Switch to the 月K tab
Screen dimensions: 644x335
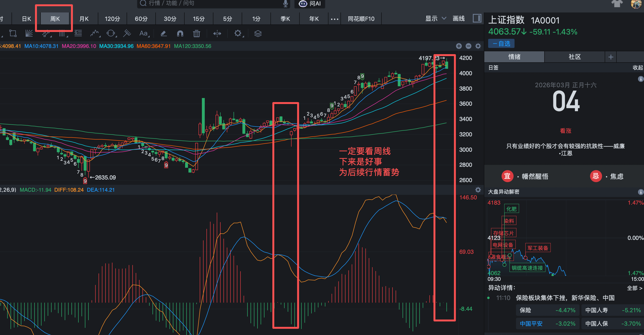84,19
